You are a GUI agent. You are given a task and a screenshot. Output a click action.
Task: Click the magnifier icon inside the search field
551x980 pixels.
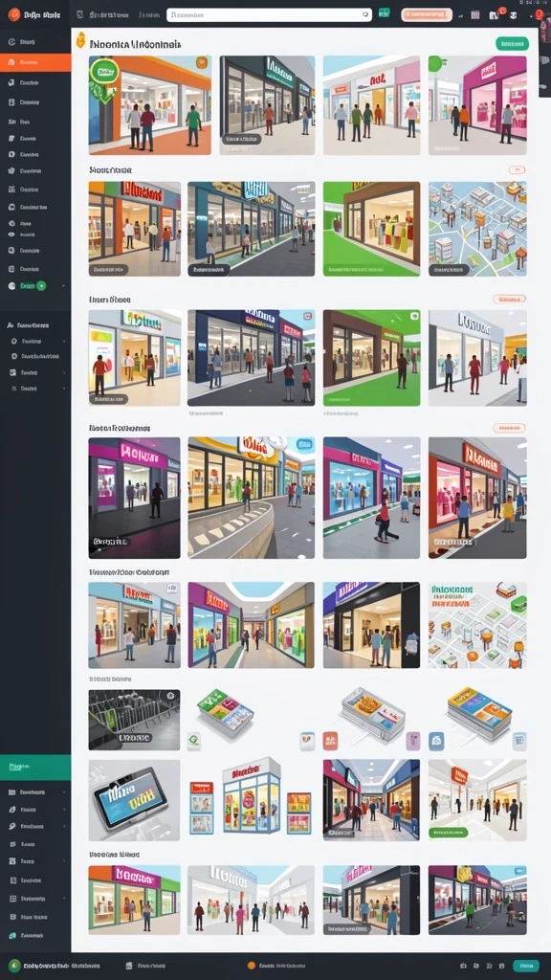365,14
